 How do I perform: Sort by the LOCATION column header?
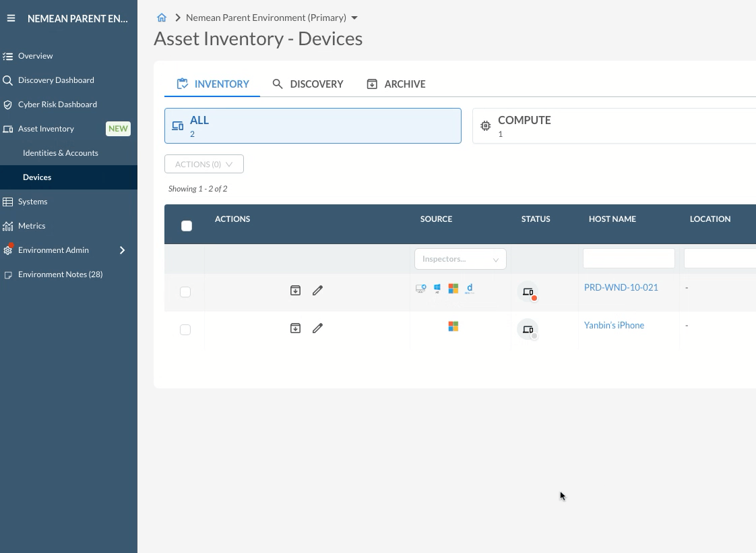[710, 219]
